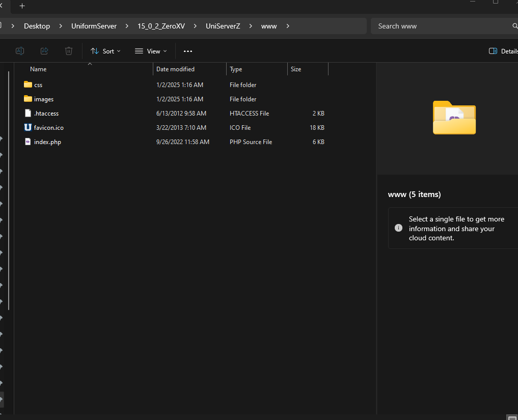Expand chevron after Desktop breadcrumb
The height and width of the screenshot is (420, 518).
61,26
